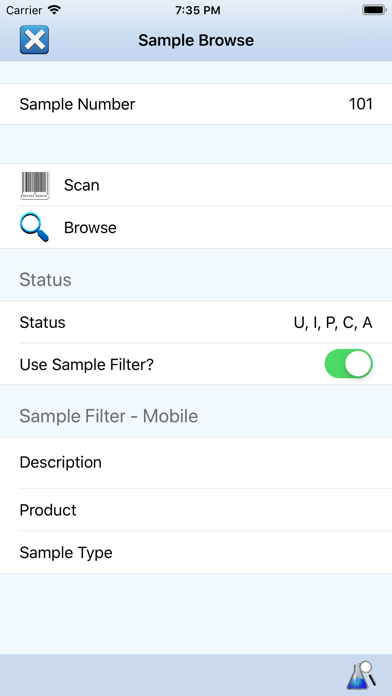Tap the blue X close icon
The width and height of the screenshot is (392, 696).
pos(34,40)
